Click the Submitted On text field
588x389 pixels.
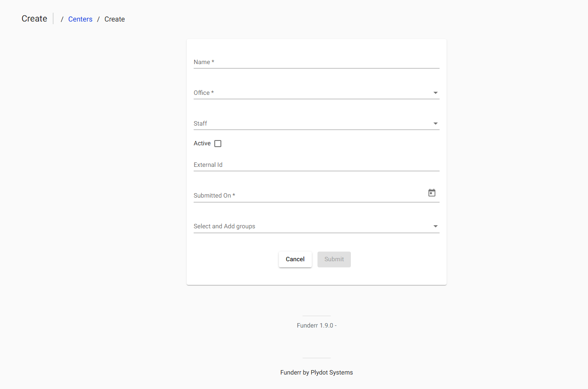click(x=307, y=195)
